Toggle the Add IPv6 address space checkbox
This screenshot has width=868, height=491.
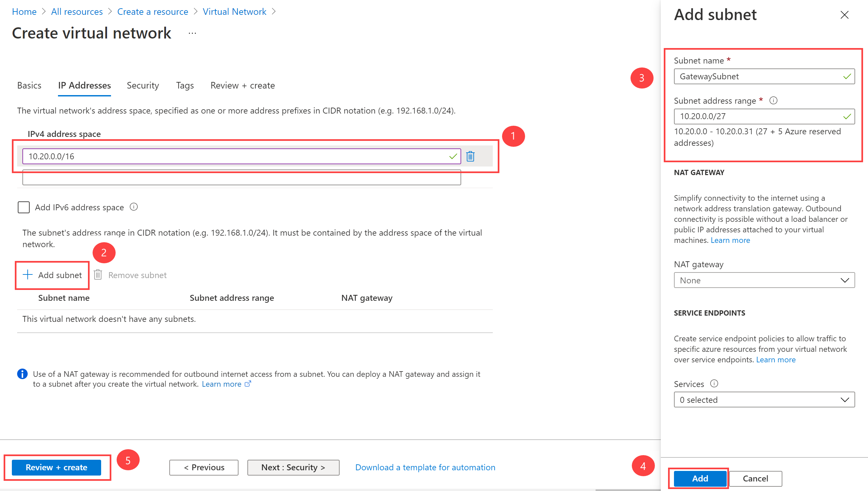[x=23, y=207]
